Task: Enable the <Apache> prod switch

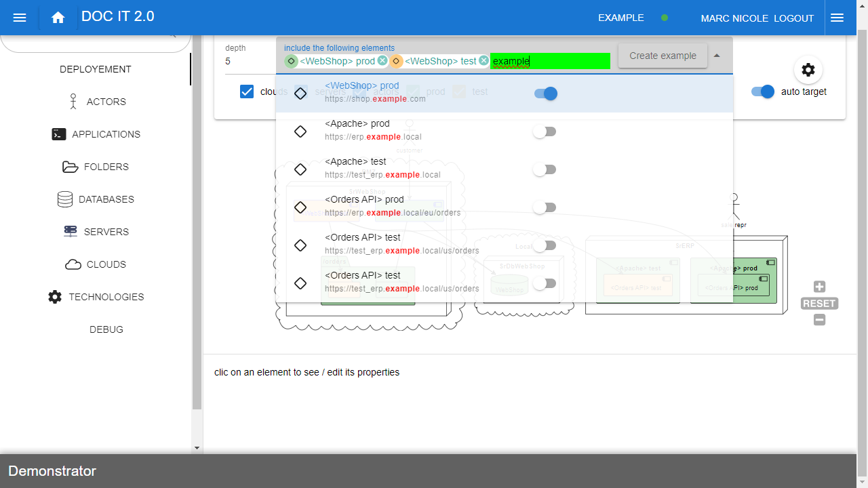Action: 544,131
